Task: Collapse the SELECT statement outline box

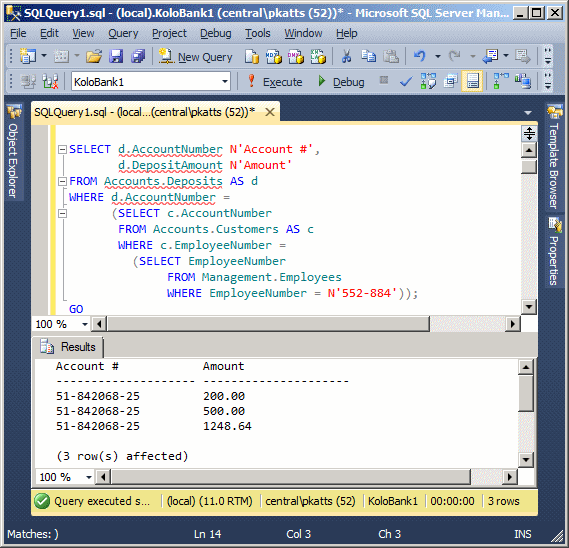Action: click(62, 149)
